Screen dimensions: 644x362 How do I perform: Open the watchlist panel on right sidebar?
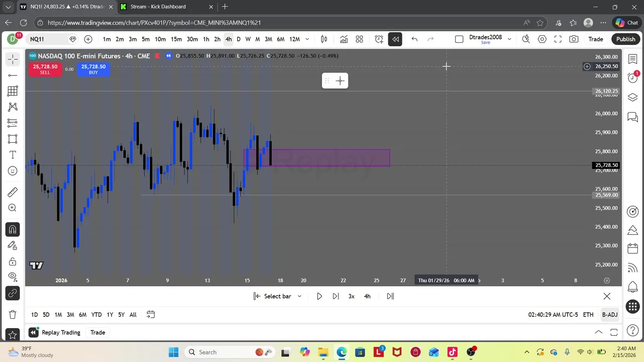633,59
